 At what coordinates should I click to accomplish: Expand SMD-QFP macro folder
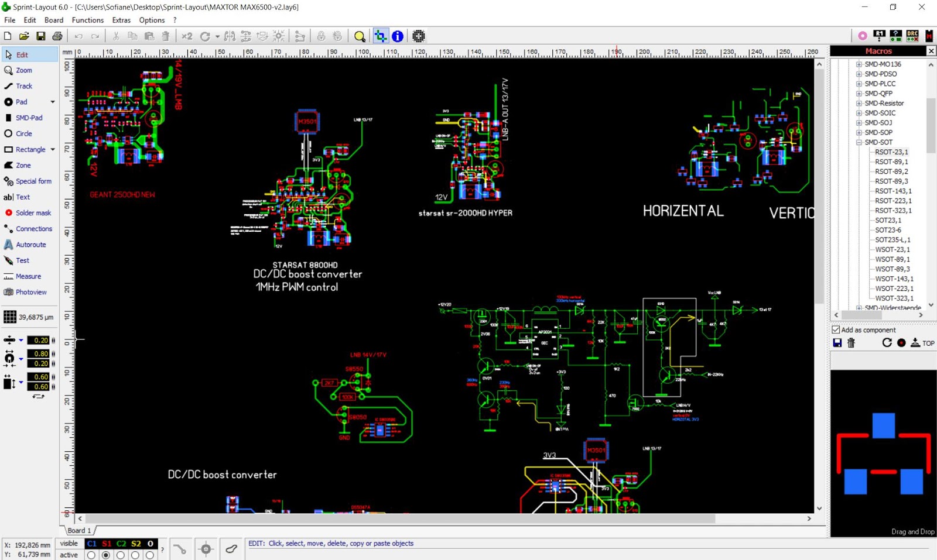tap(859, 94)
